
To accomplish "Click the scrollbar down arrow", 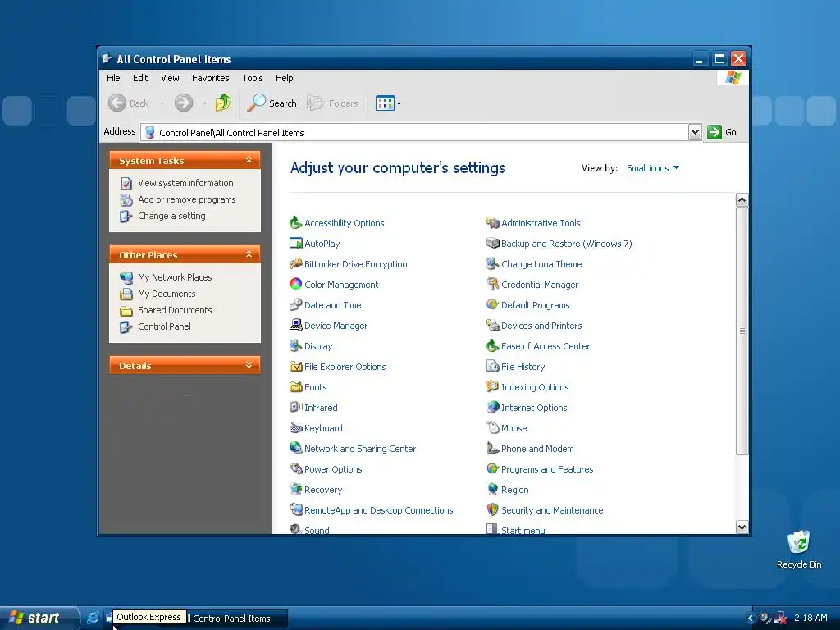I will pyautogui.click(x=742, y=527).
